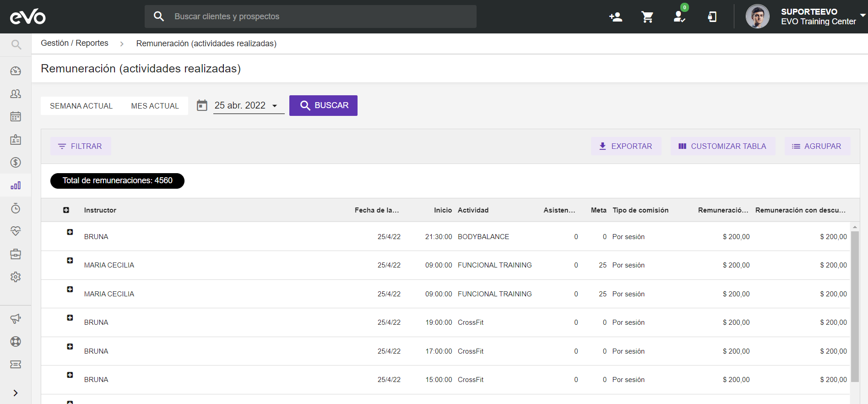The width and height of the screenshot is (868, 404).
Task: Expand the BRUNA BODYBALANCE row details
Action: point(70,232)
